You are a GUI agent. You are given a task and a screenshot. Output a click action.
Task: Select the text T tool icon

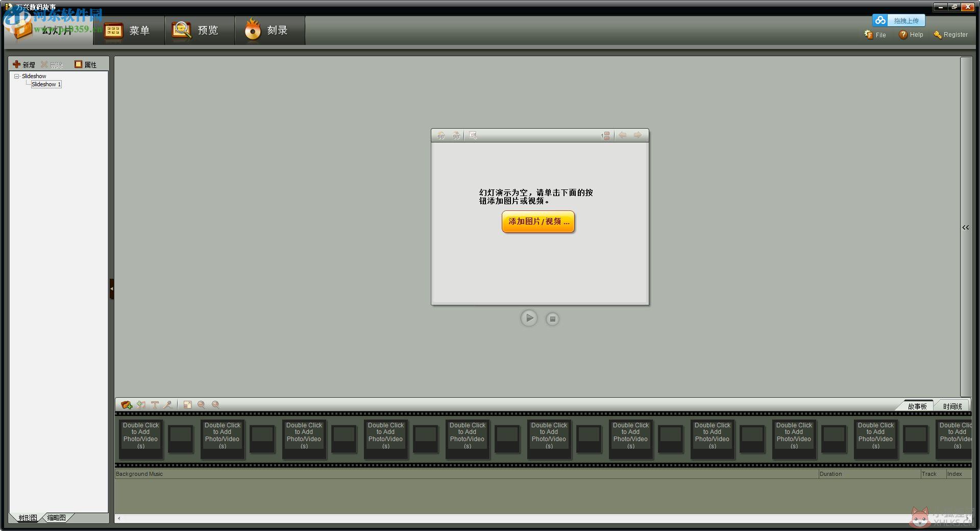point(155,405)
